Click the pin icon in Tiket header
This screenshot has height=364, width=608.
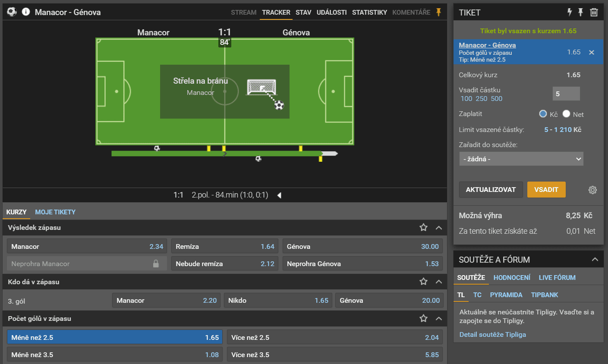click(x=581, y=13)
